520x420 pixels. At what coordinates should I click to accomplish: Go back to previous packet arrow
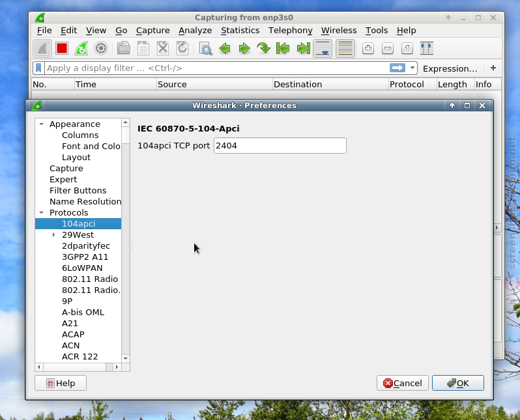click(225, 48)
